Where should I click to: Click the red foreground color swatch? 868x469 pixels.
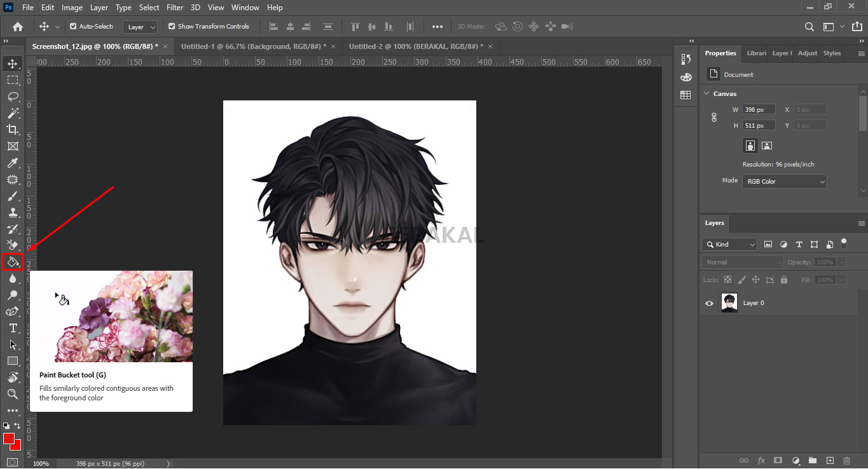point(9,438)
